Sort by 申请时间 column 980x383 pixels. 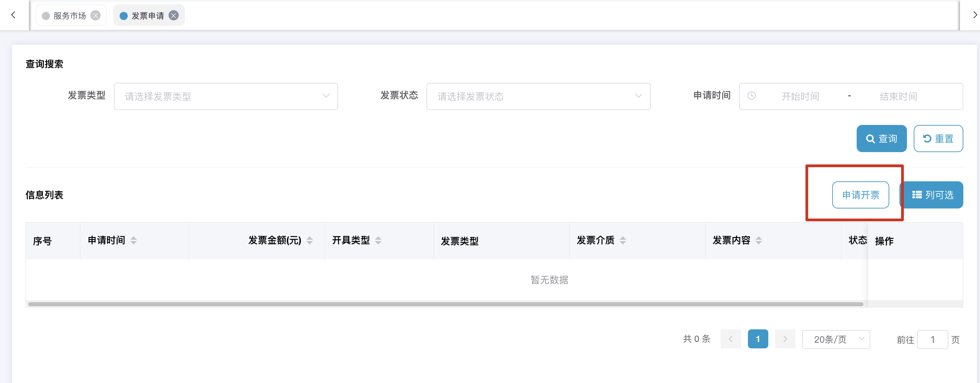coord(134,240)
